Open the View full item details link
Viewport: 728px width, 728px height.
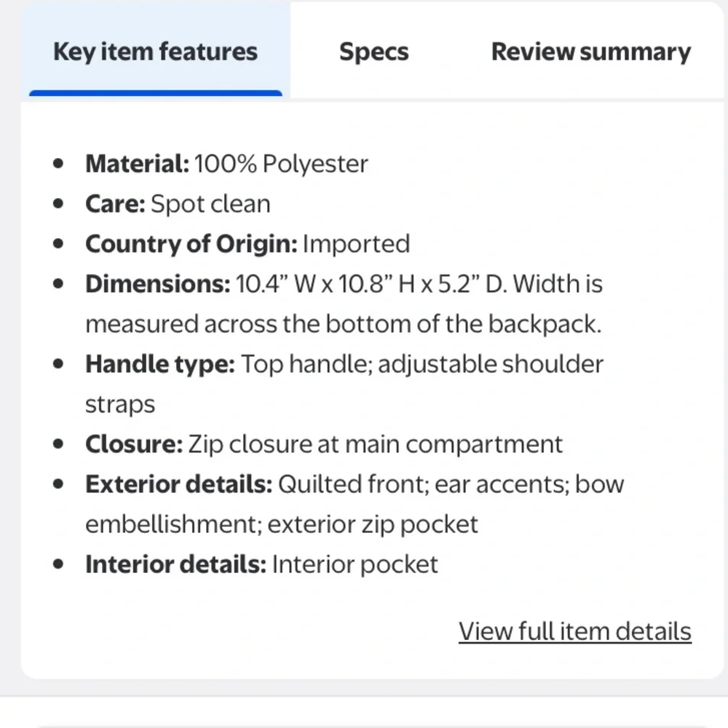point(574,630)
